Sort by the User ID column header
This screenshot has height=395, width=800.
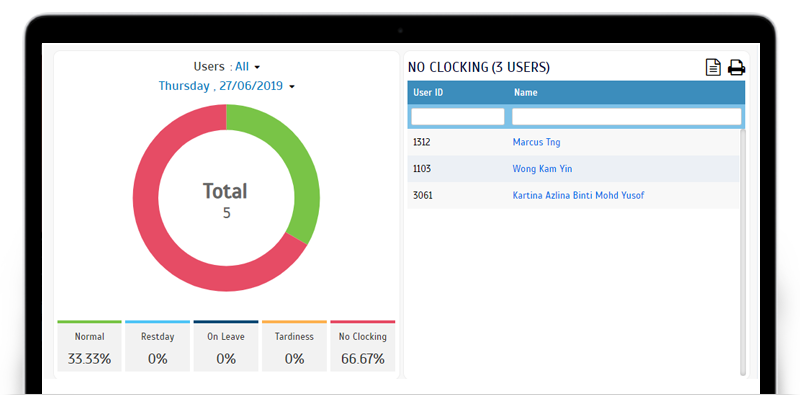point(428,92)
